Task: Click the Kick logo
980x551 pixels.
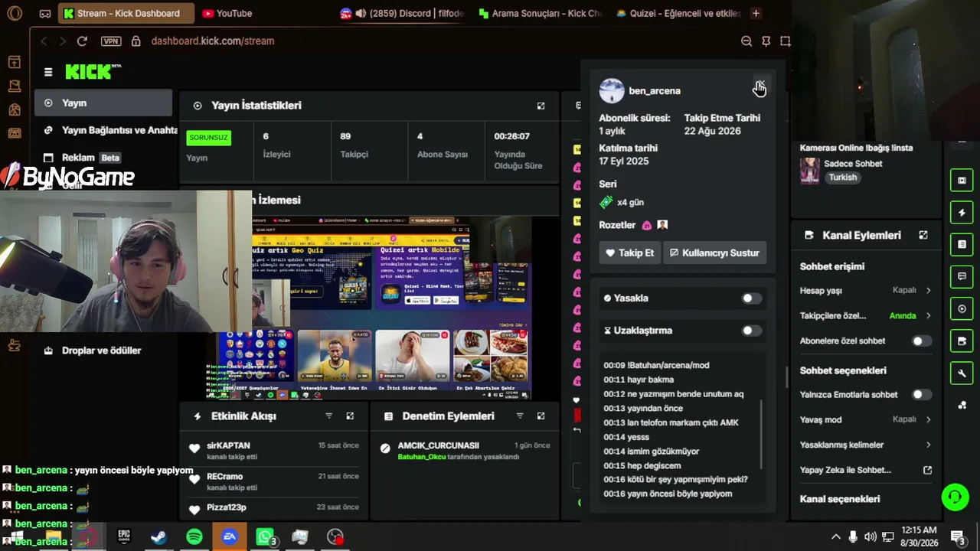Action: click(93, 71)
